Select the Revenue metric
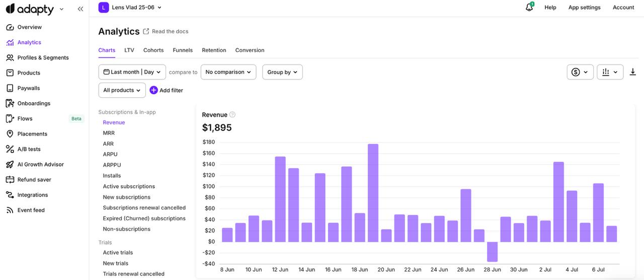The height and width of the screenshot is (280, 644). pos(114,122)
